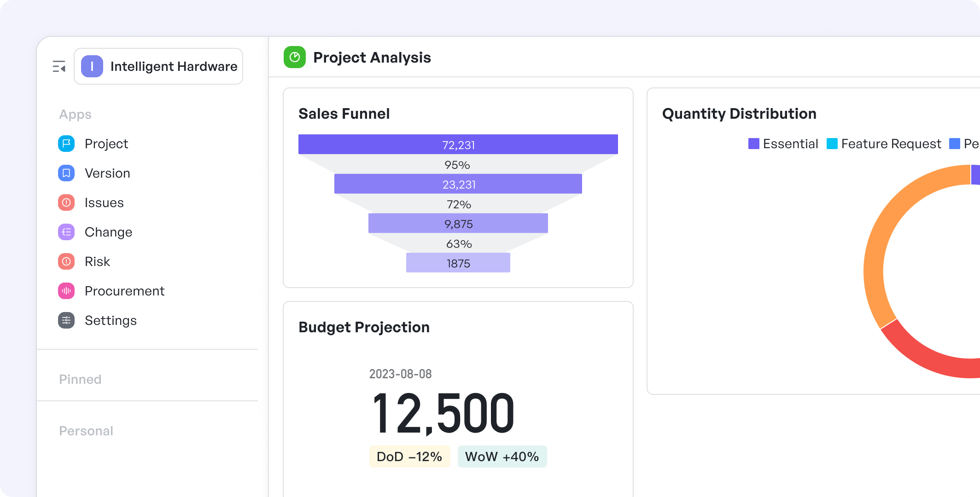This screenshot has height=497, width=980.
Task: Click the Sales Funnel card title
Action: [344, 114]
